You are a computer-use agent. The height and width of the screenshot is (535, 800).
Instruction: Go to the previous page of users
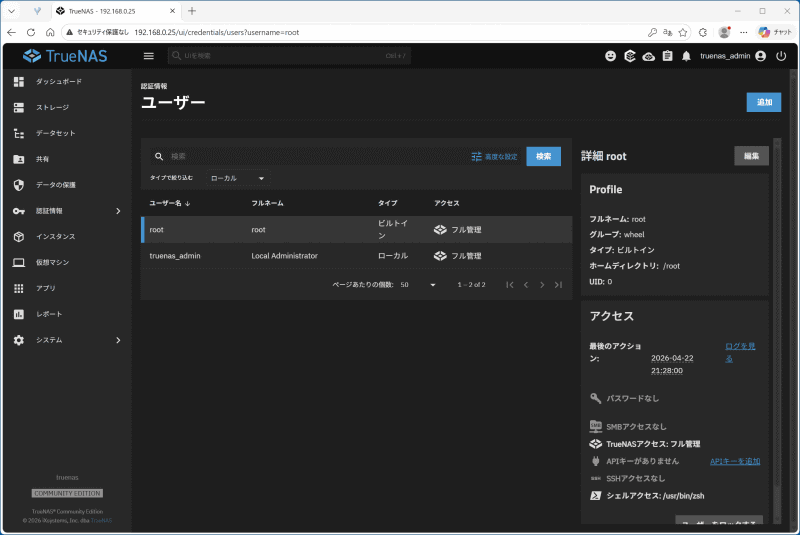[526, 285]
